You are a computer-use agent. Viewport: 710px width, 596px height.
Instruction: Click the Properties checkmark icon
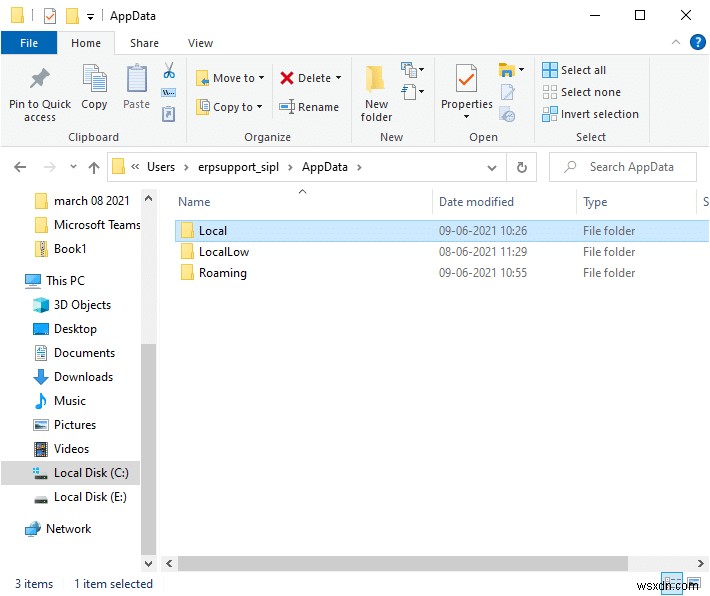coord(466,79)
